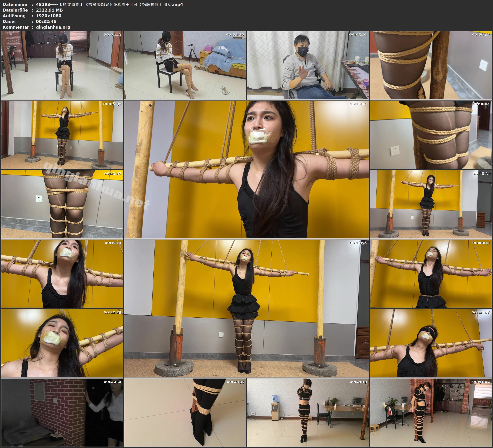Select the last thumbnail at 00:31:02
The height and width of the screenshot is (448, 493).
(431, 412)
